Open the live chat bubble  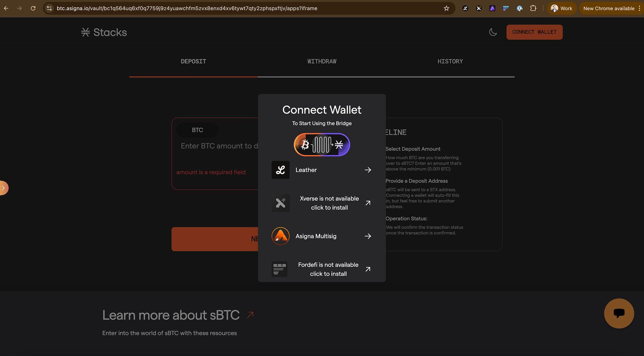click(x=619, y=313)
